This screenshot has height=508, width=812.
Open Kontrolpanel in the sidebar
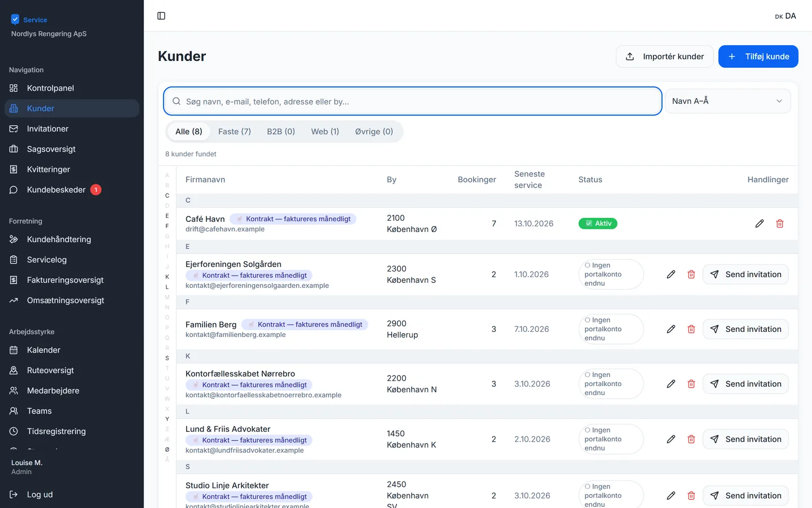click(x=72, y=88)
